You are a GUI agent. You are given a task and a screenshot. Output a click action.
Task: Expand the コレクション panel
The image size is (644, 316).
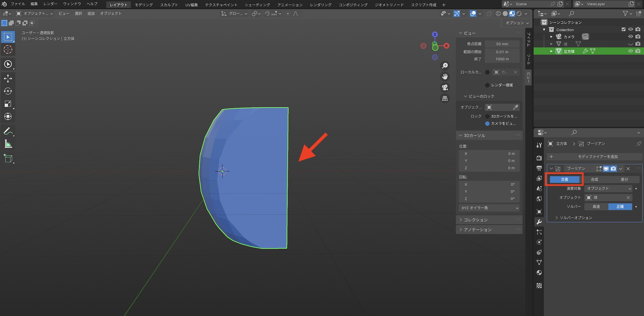(x=476, y=220)
